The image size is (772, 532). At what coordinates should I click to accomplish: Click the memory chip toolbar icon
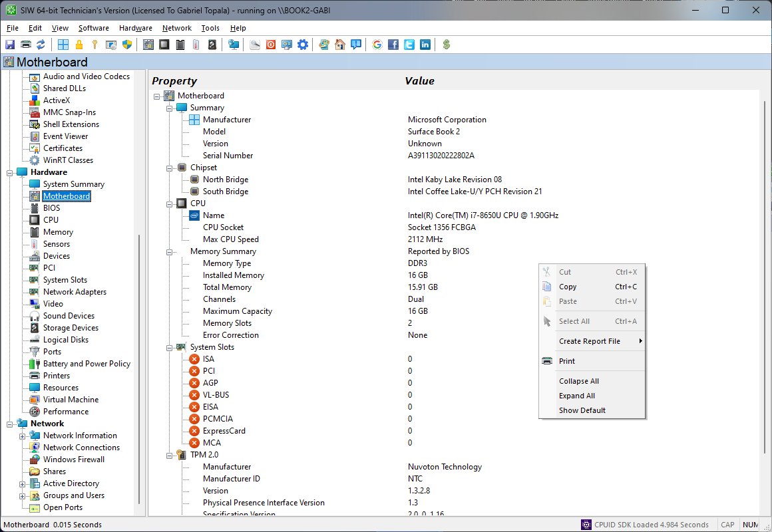(180, 45)
